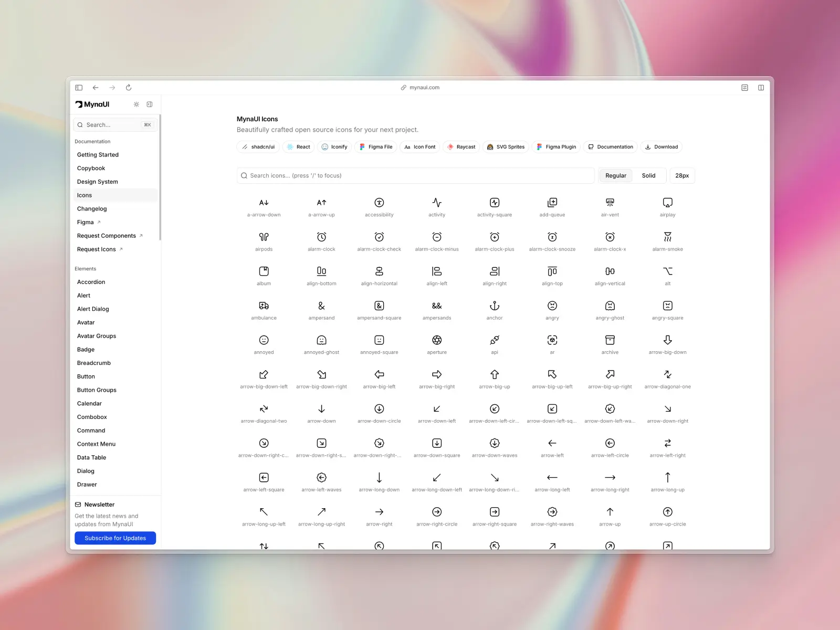Open Copybook in the sidebar
Screen dimensions: 840x630
115,169
